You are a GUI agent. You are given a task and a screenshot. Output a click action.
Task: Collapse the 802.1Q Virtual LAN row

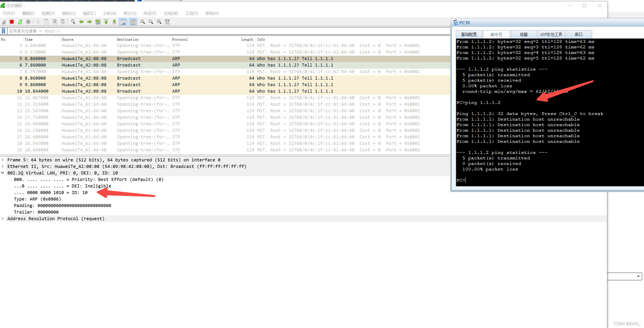(3, 173)
